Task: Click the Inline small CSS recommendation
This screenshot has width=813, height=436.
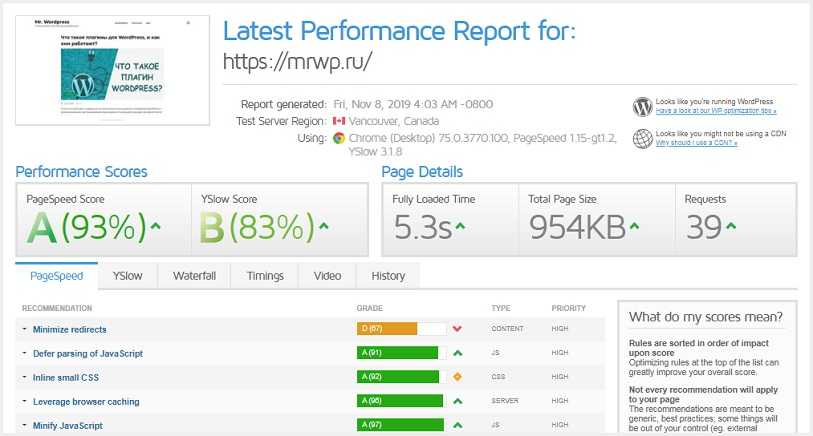Action: click(x=66, y=377)
